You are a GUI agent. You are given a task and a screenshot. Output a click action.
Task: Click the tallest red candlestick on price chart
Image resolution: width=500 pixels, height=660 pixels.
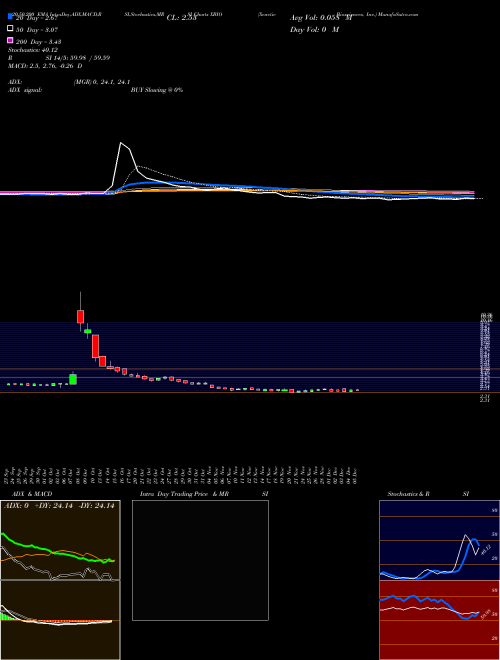point(96,346)
